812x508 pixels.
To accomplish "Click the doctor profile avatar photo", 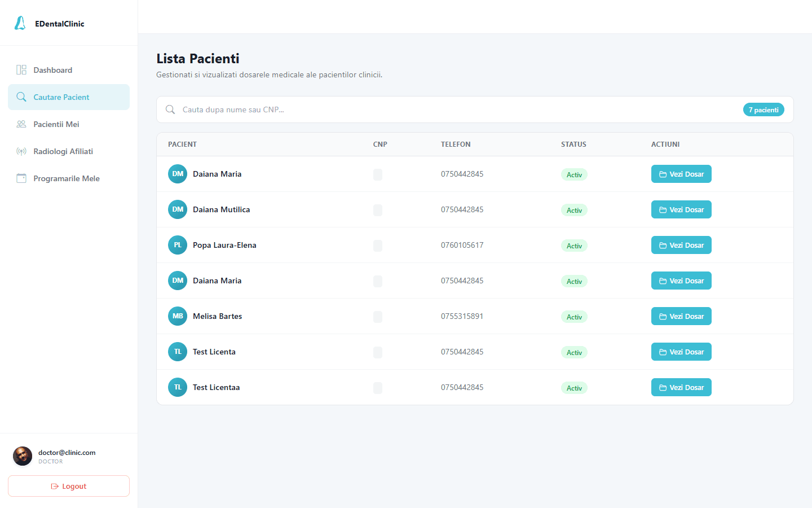I will tap(23, 456).
